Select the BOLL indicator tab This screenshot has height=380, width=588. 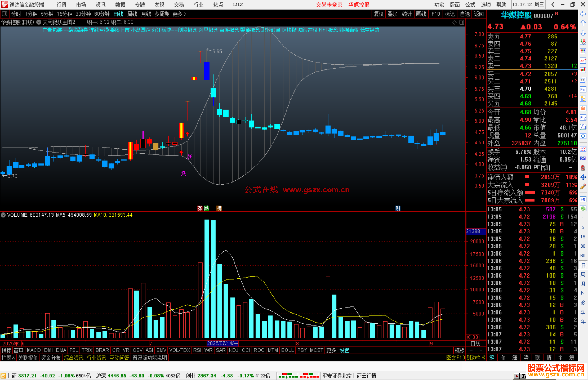pos(288,350)
